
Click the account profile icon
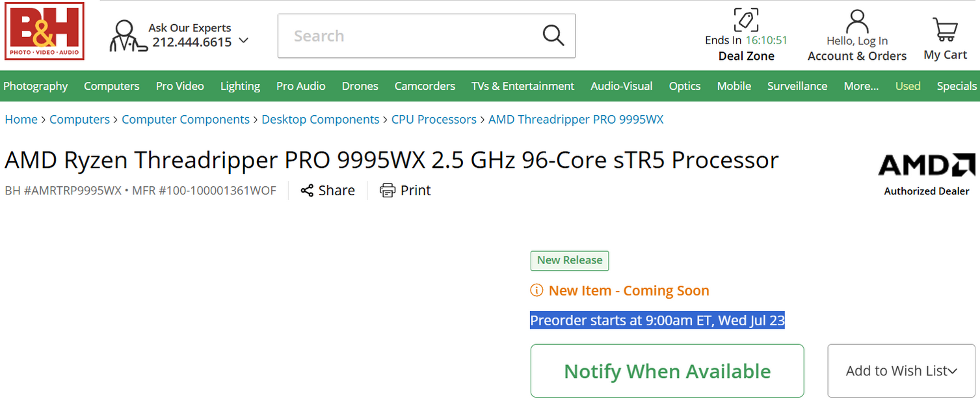pyautogui.click(x=857, y=21)
